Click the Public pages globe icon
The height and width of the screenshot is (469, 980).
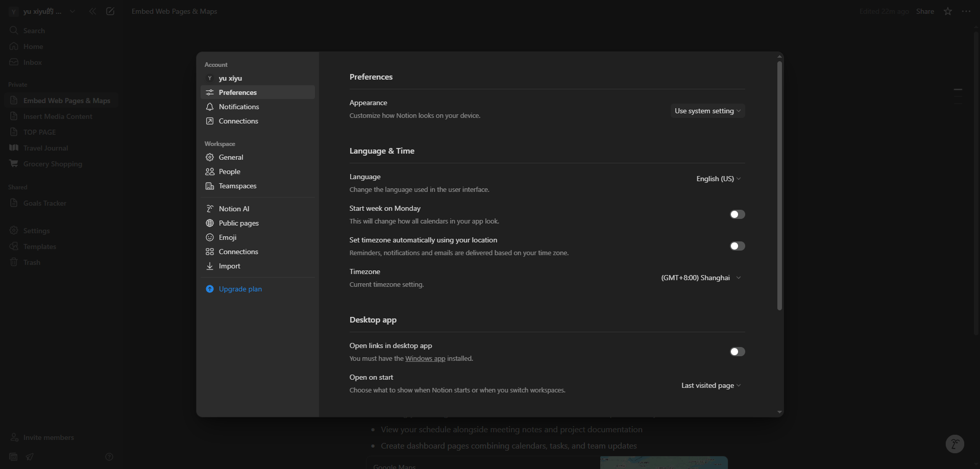click(210, 223)
